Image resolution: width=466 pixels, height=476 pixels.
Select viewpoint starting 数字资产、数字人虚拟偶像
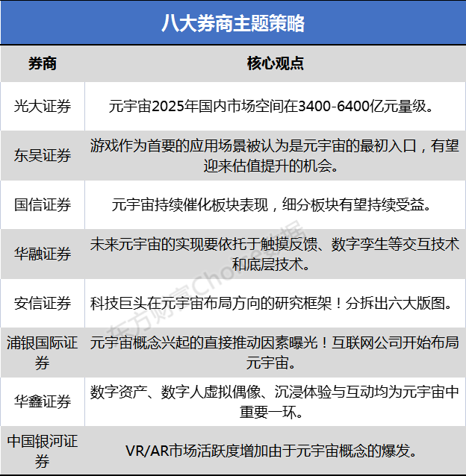[x=275, y=401]
